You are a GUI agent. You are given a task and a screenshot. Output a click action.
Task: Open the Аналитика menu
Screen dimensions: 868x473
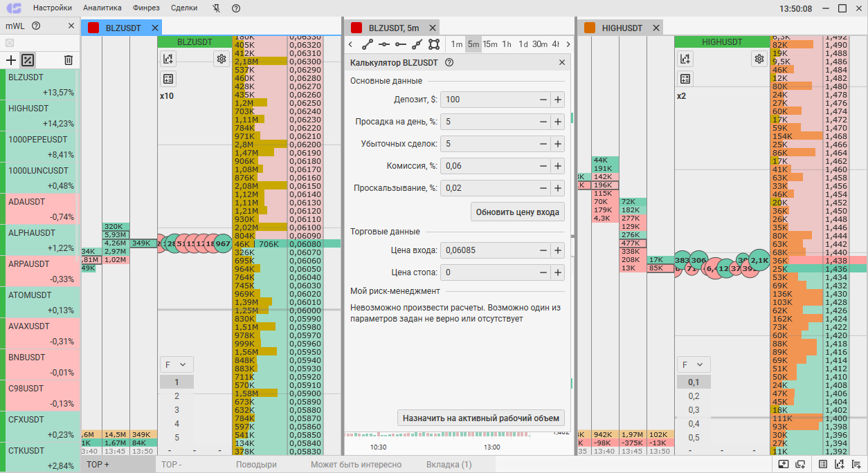(x=102, y=8)
